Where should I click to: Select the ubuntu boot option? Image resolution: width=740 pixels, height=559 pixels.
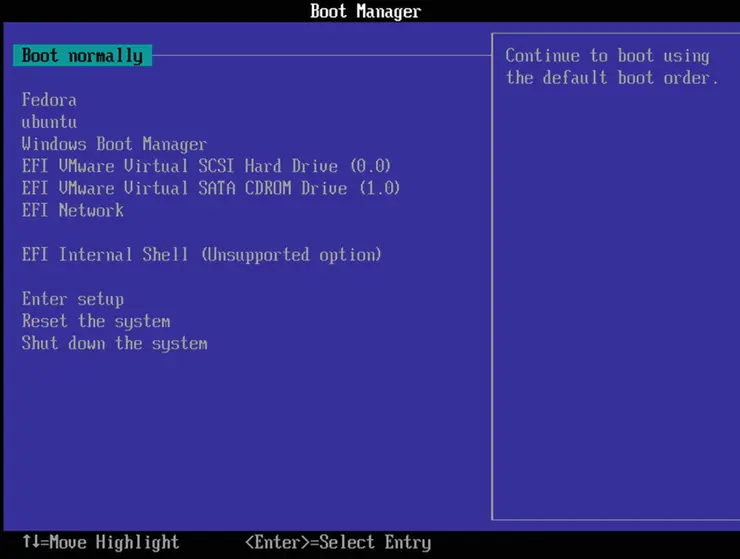pos(49,122)
